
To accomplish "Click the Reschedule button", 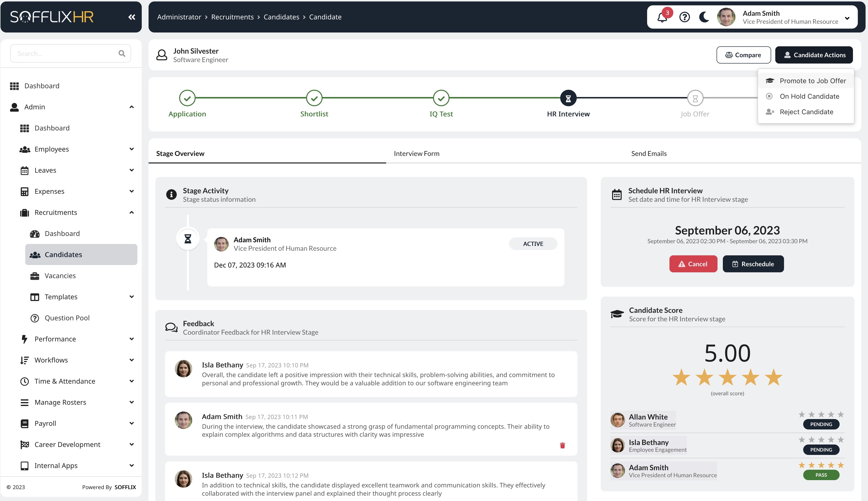I will click(x=753, y=264).
